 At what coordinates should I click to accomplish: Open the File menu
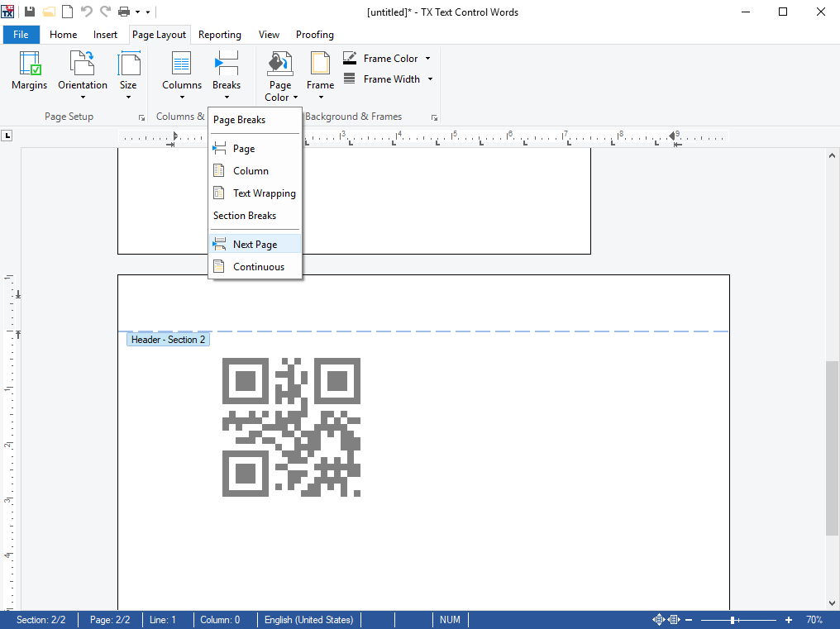coord(21,35)
